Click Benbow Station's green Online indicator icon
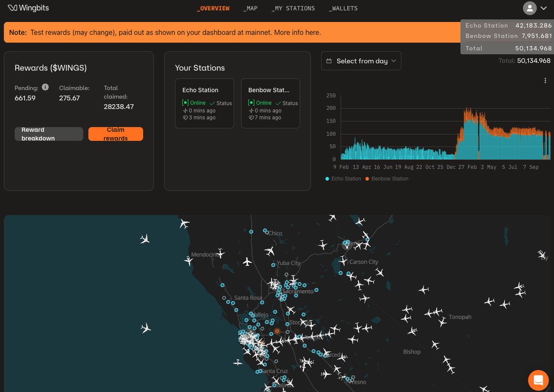The width and height of the screenshot is (554, 392). tap(251, 103)
